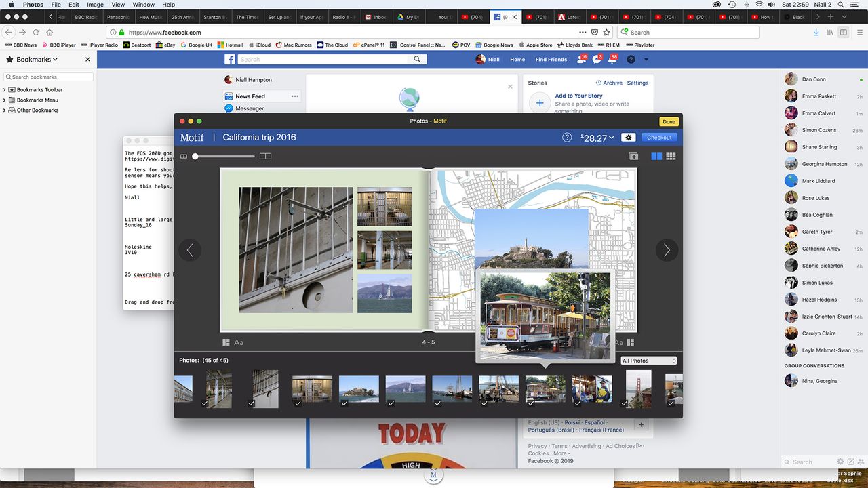Open Firefox library icon
The image size is (868, 488).
829,32
